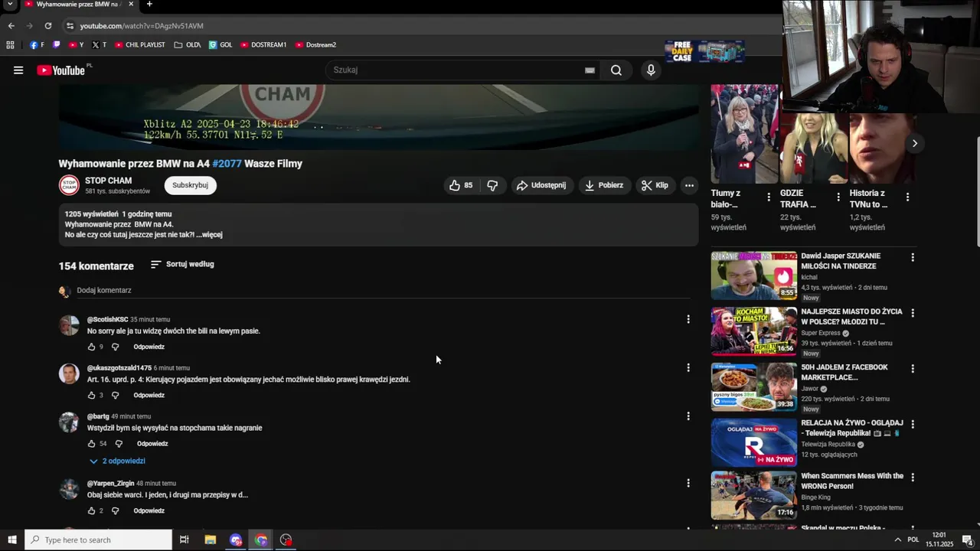Reply to @ScotishKSC comment
The image size is (980, 551).
pos(149,347)
